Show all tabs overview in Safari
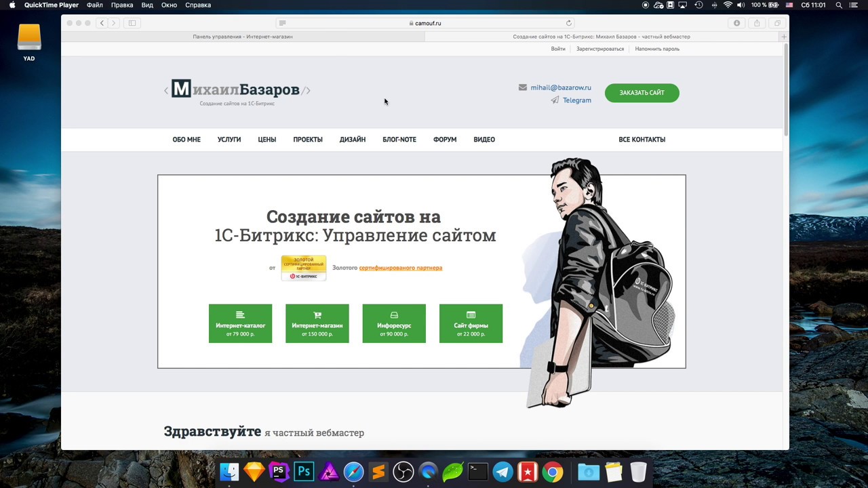Image resolution: width=868 pixels, height=488 pixels. pyautogui.click(x=777, y=23)
